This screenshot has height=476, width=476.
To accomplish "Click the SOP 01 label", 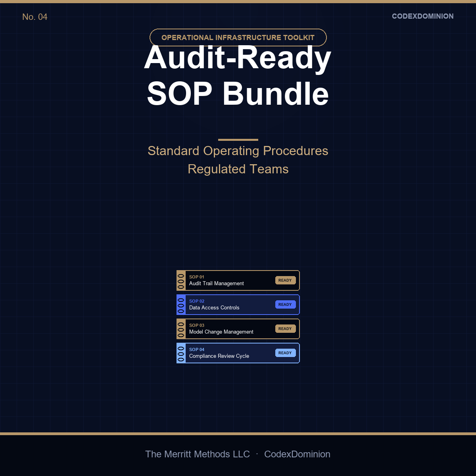I will (x=197, y=277).
